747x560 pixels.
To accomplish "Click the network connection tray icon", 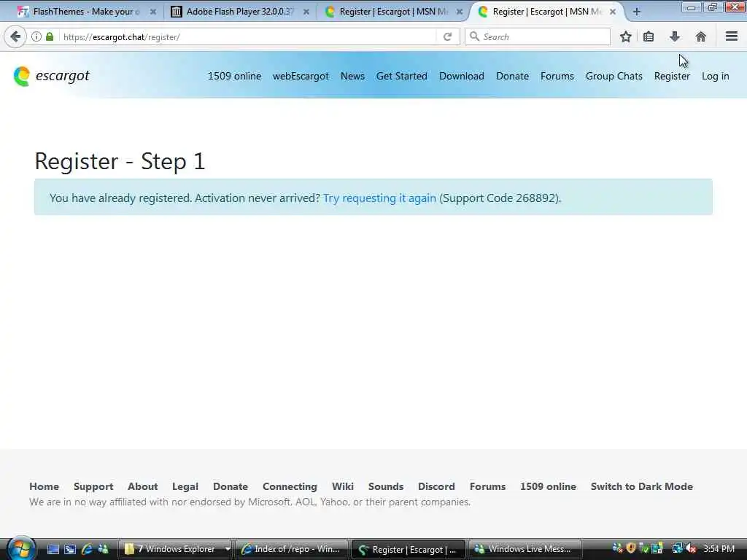I will 677,548.
